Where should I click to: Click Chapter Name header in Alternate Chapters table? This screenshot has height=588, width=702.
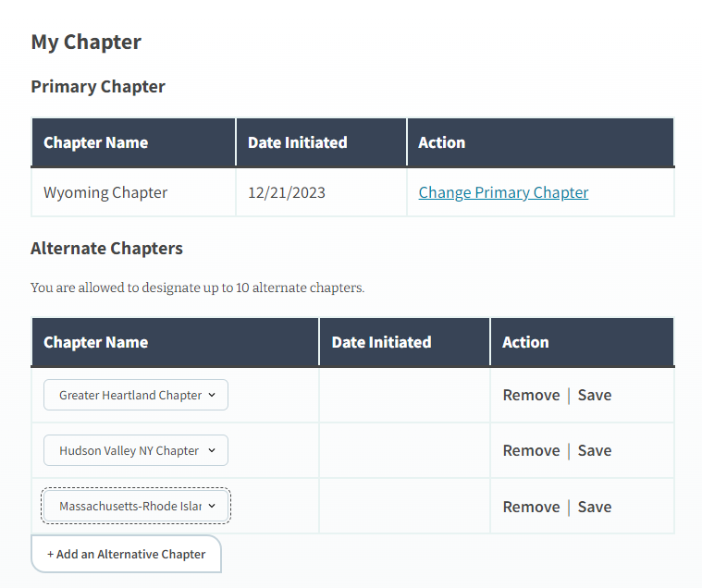pyautogui.click(x=95, y=342)
